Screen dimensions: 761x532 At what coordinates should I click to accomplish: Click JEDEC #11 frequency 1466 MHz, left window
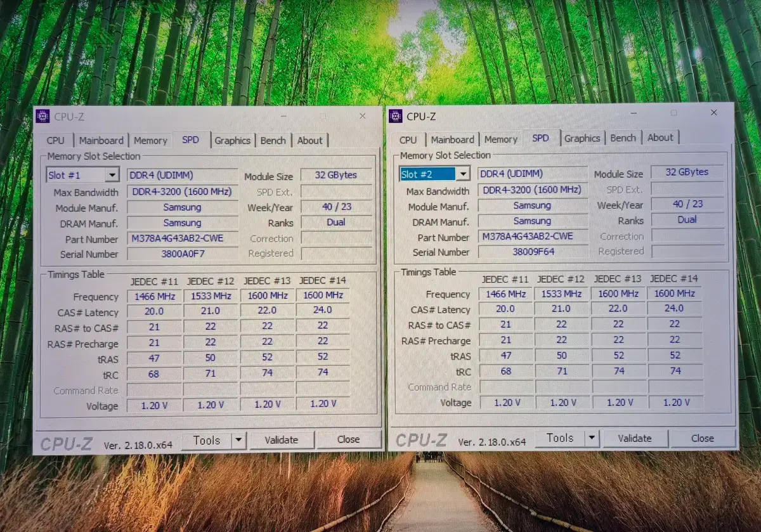(154, 295)
